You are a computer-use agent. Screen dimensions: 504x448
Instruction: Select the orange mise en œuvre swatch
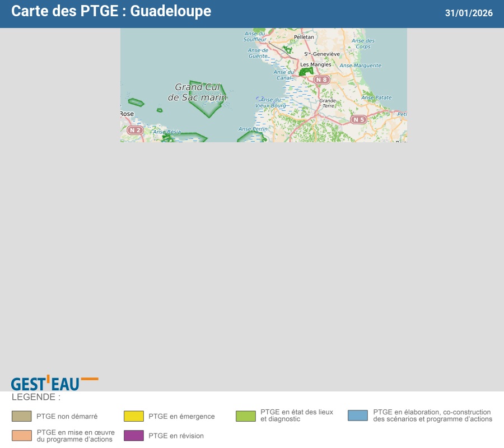22,436
